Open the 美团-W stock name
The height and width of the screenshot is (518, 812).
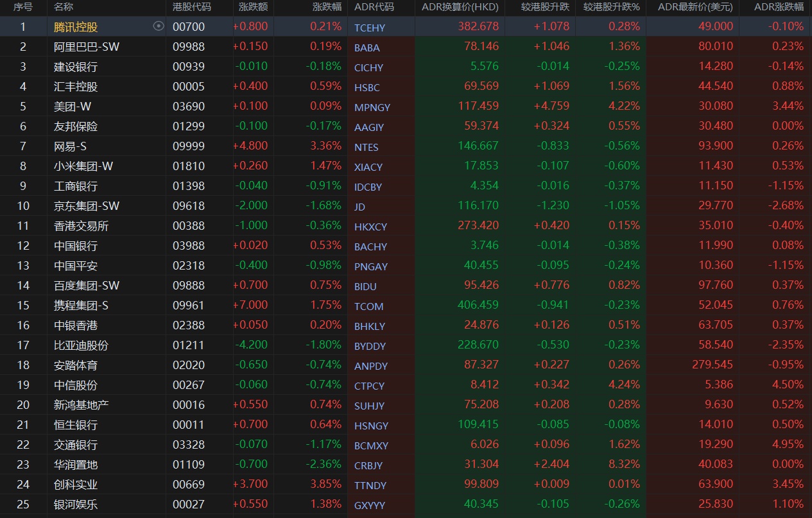click(73, 107)
